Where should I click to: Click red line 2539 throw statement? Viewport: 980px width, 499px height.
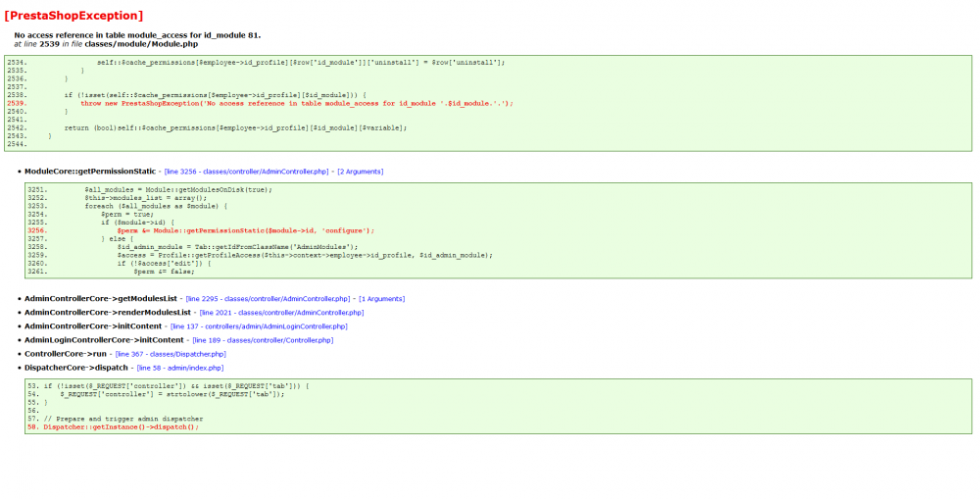click(x=297, y=103)
